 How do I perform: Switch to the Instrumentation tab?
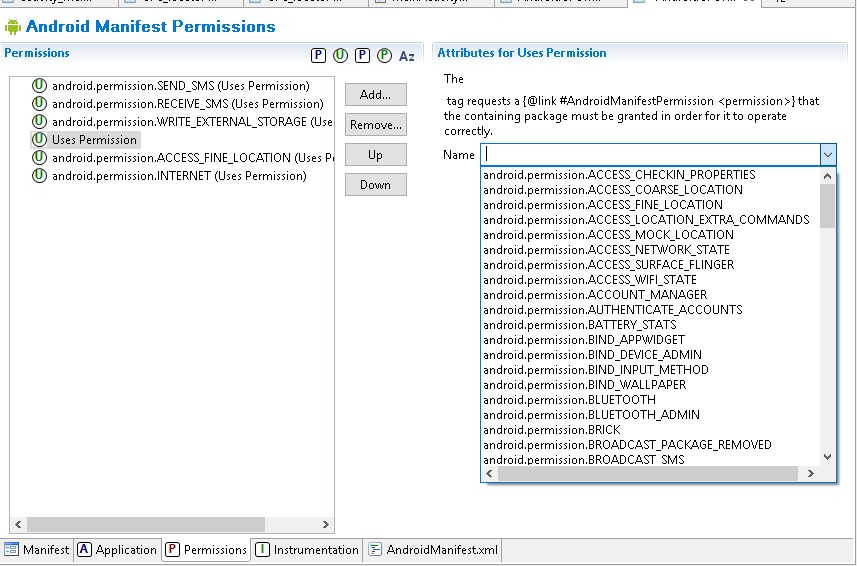click(307, 549)
